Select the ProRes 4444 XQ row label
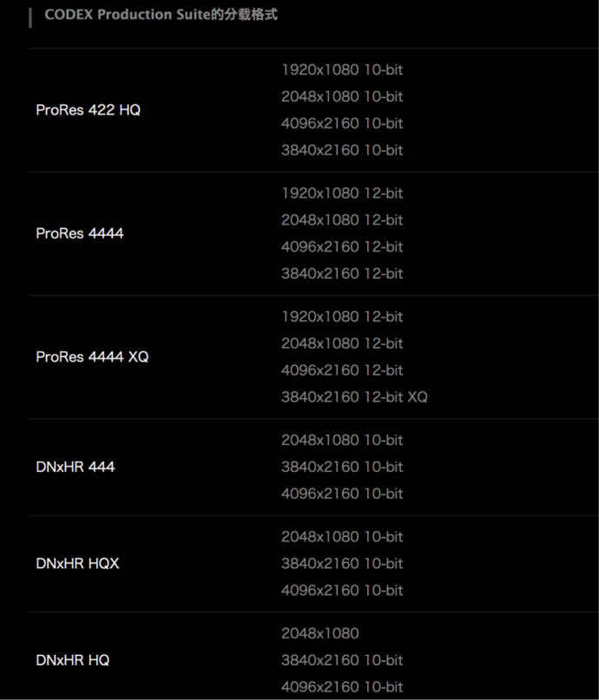Viewport: 599px width, 700px height. point(92,357)
